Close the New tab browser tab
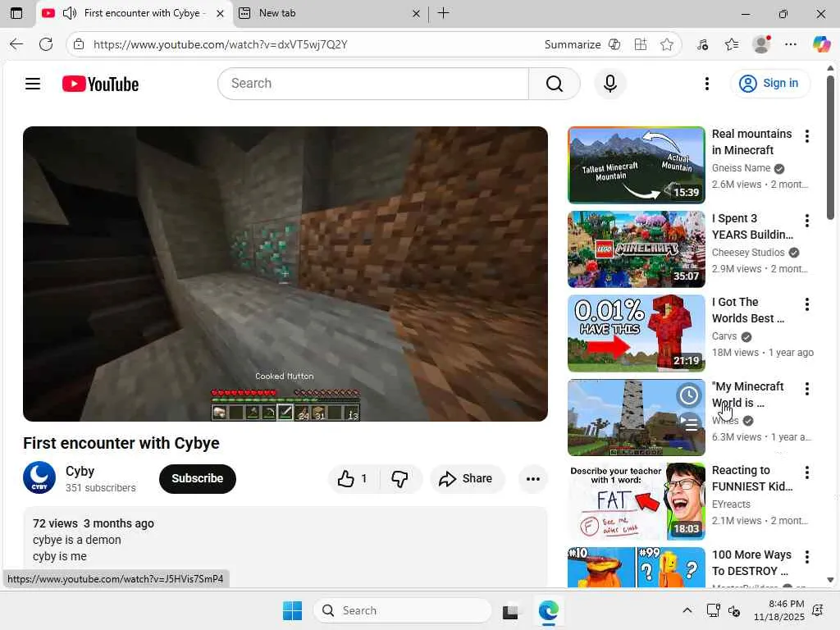 [x=416, y=14]
